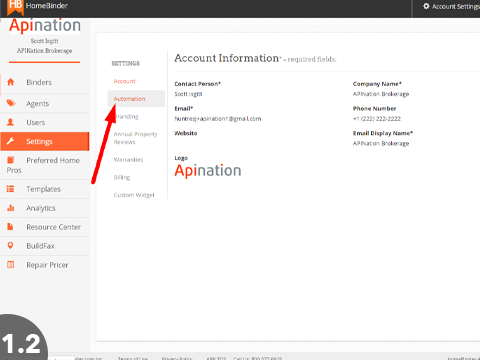The height and width of the screenshot is (360, 480).
Task: Open Custom Widget settings
Action: (x=134, y=195)
